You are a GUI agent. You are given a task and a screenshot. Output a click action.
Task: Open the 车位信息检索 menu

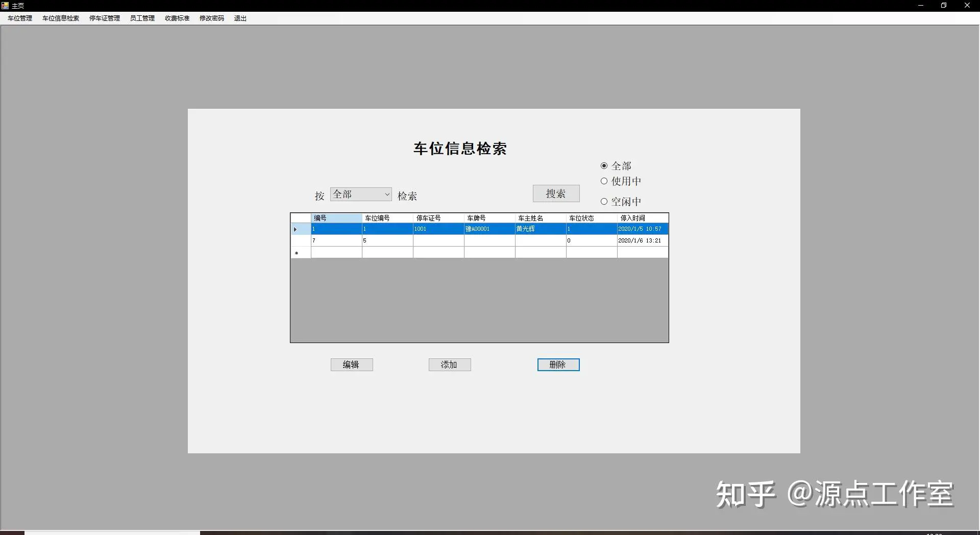tap(61, 18)
